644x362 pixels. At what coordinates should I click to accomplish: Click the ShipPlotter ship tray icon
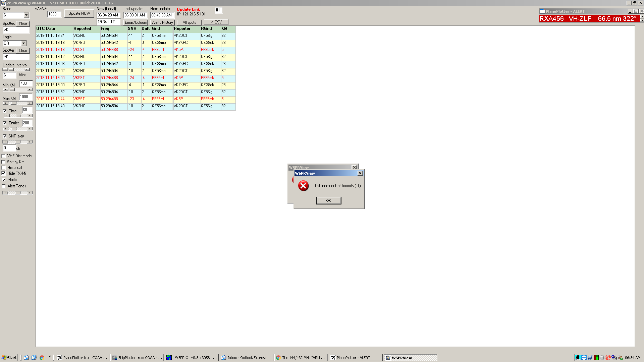pyautogui.click(x=578, y=358)
